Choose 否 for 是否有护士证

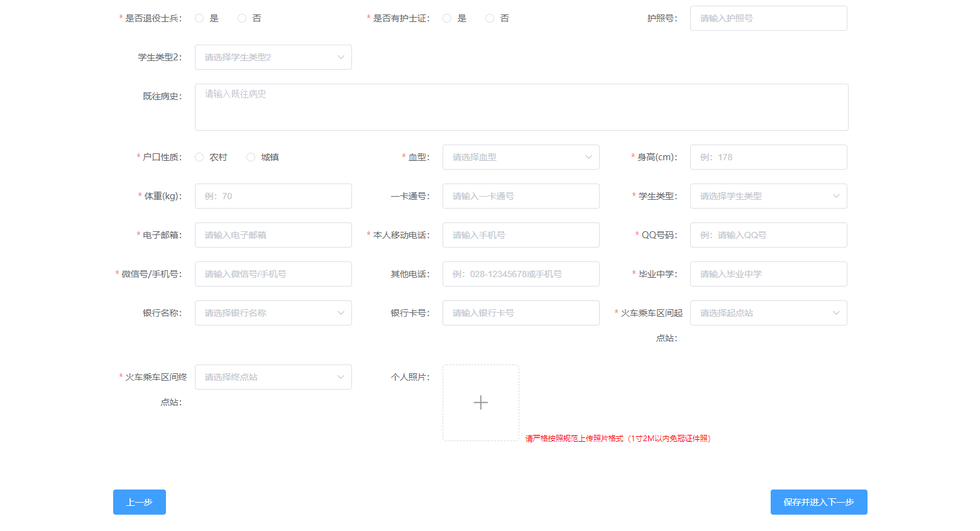(490, 18)
